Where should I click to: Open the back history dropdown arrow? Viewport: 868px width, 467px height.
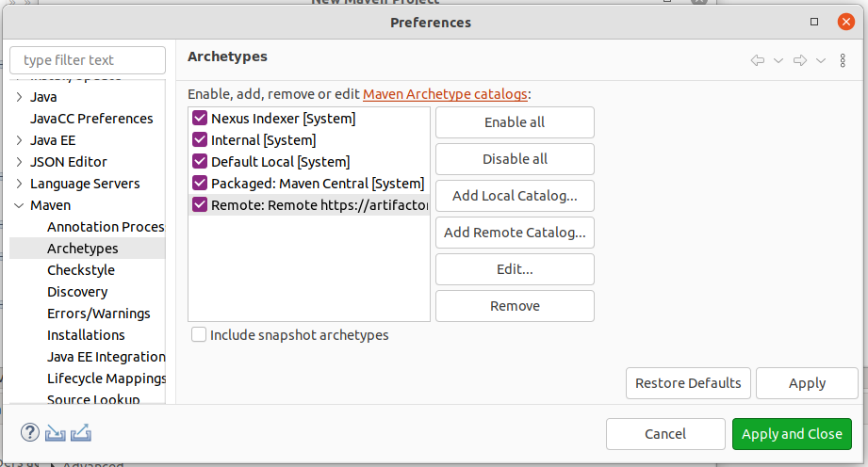[x=778, y=60]
